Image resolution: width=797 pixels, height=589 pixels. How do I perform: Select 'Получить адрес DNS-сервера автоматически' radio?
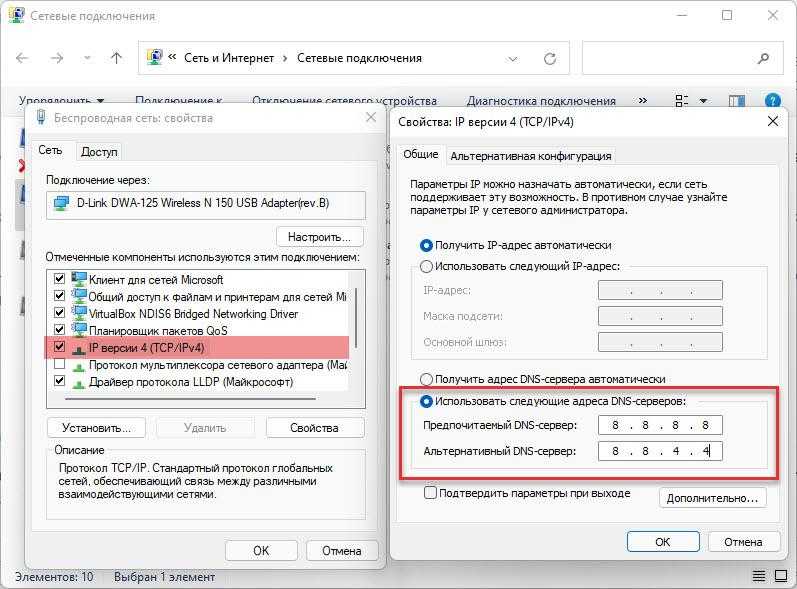point(426,379)
